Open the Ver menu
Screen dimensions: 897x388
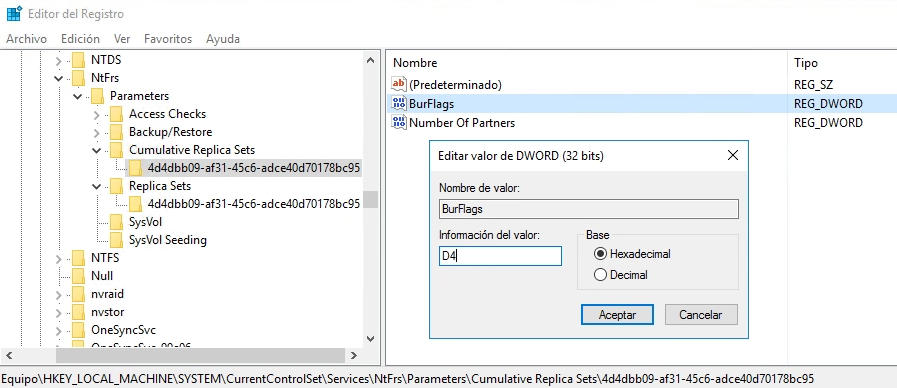click(x=122, y=39)
